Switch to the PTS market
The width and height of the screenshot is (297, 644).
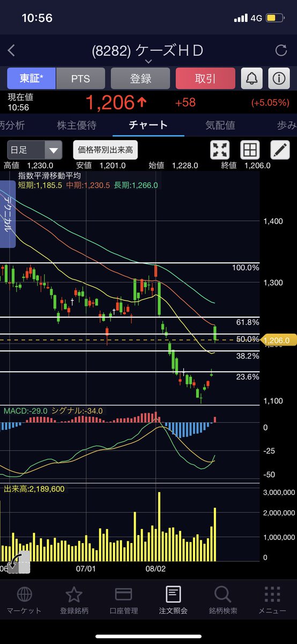pos(81,78)
